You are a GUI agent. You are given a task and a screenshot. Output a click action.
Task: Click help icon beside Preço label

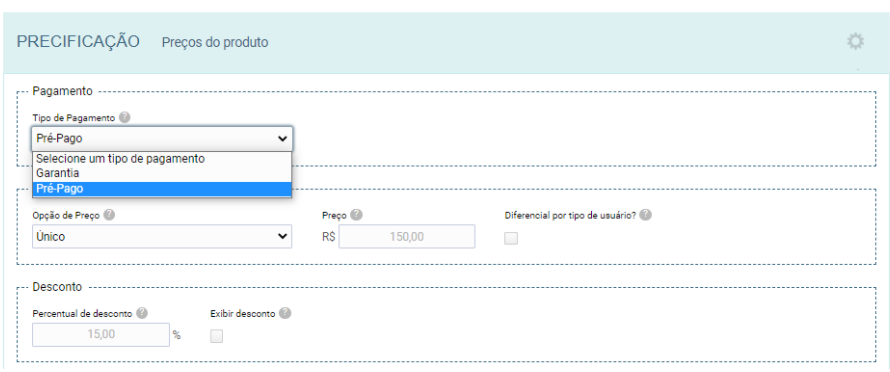(356, 215)
